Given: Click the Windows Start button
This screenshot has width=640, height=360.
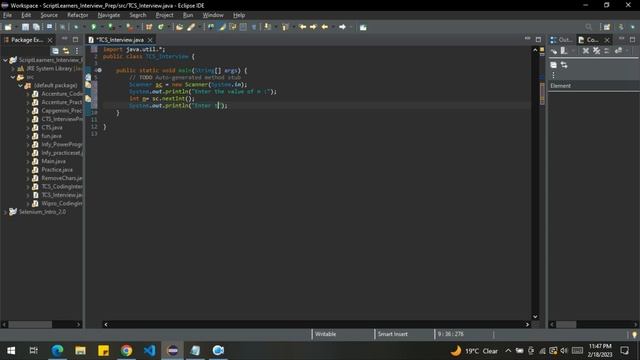Looking at the screenshot, I should tap(11, 350).
